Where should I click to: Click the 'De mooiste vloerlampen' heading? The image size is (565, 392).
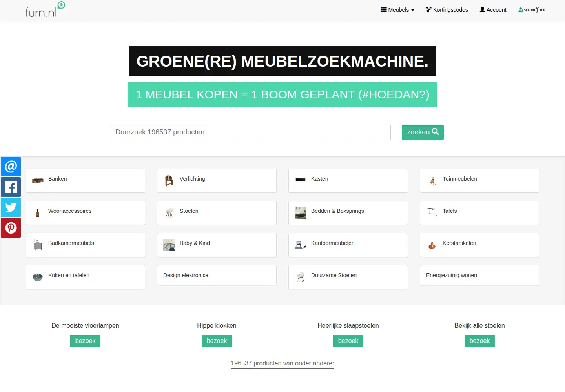tap(85, 325)
